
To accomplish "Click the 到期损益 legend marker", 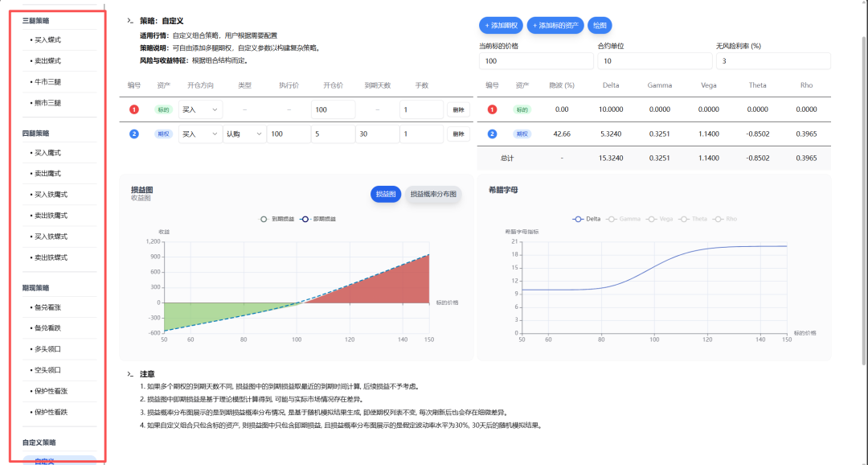I will pyautogui.click(x=264, y=219).
